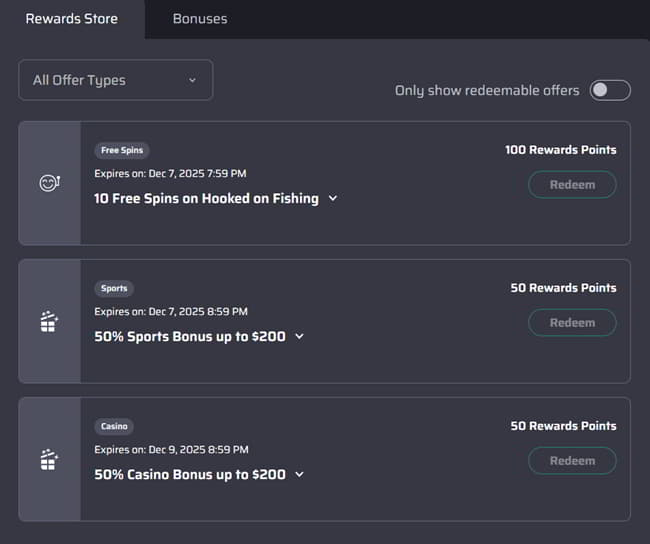The width and height of the screenshot is (650, 544).
Task: Redeem the 100 Rewards Points Free Spins offer
Action: tap(572, 185)
